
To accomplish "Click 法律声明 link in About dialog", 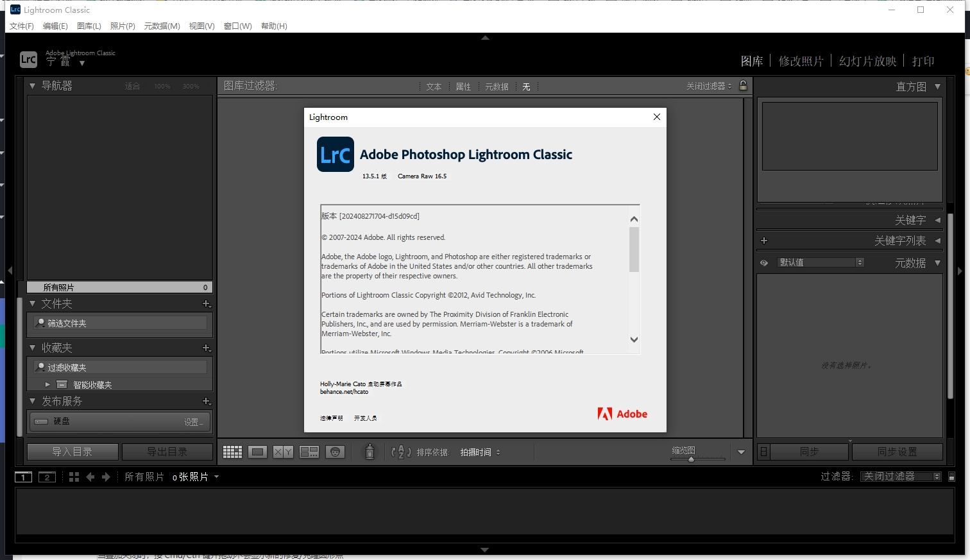I will (x=332, y=418).
